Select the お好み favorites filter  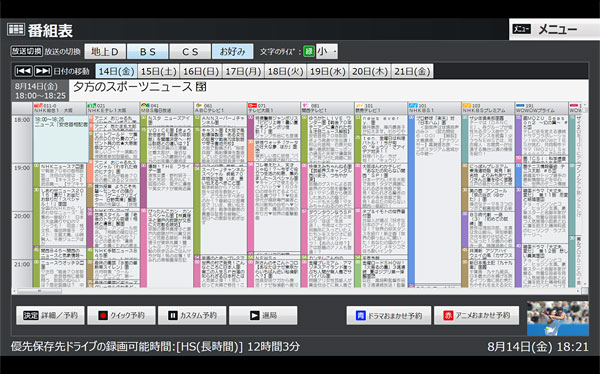233,51
